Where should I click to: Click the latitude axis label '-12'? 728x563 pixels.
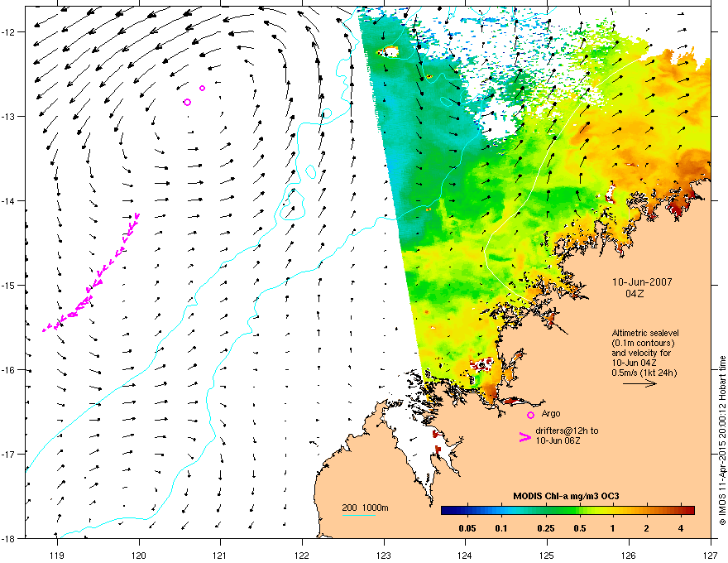pos(9,32)
